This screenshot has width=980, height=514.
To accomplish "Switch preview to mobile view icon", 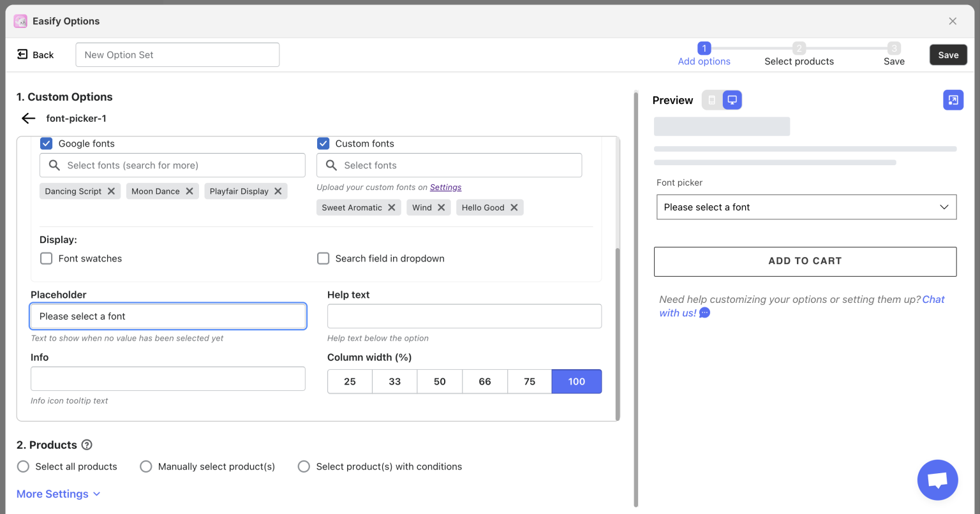I will [x=712, y=100].
